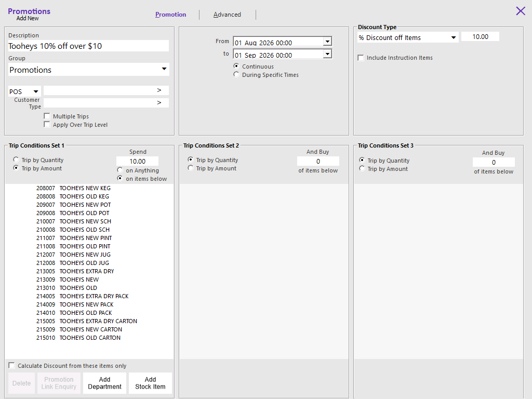This screenshot has height=399, width=532.
Task: Select the TOOHEYS NEW PINT row
Action: 89,238
